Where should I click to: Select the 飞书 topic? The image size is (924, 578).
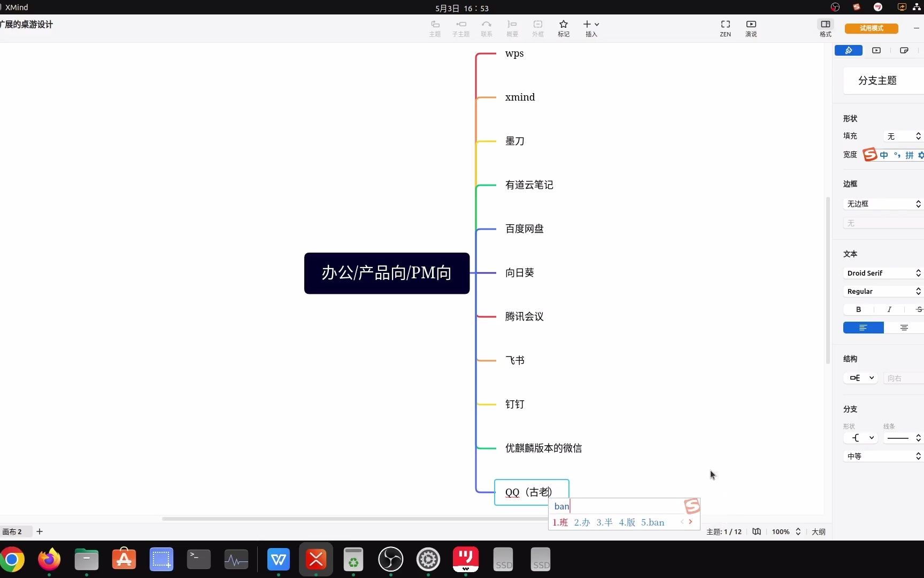[514, 361]
